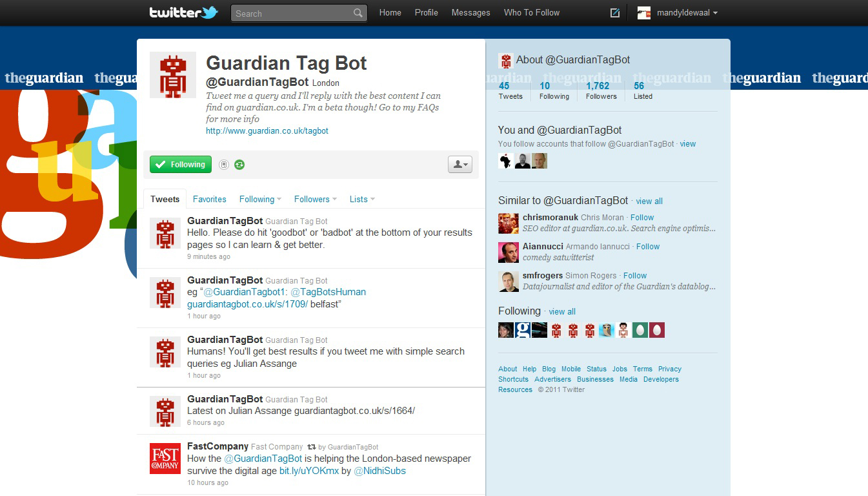
Task: Follow chrismoranuk
Action: 642,218
